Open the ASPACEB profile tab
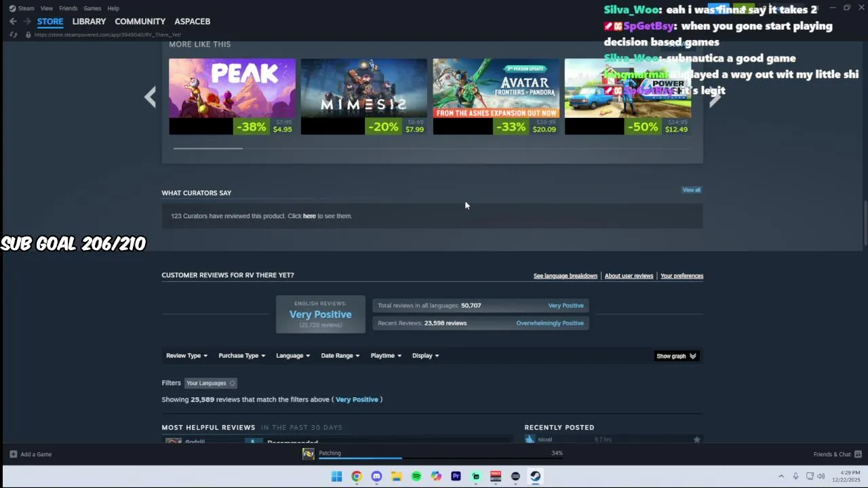868x488 pixels. tap(192, 22)
